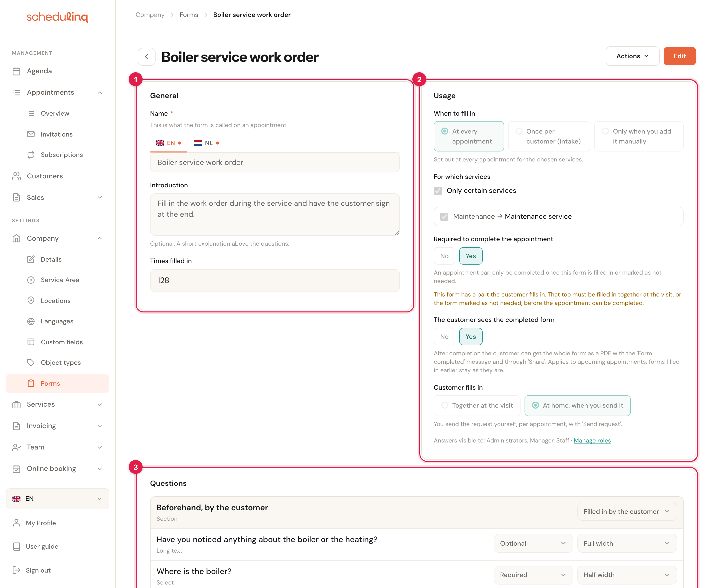
Task: Choose Together at the visit option
Action: pos(477,405)
